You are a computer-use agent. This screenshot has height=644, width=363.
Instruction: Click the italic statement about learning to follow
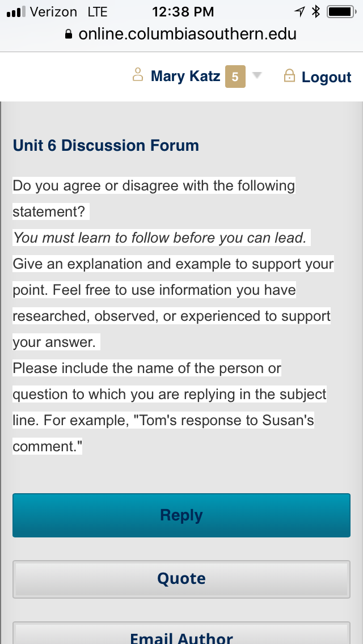pos(160,238)
